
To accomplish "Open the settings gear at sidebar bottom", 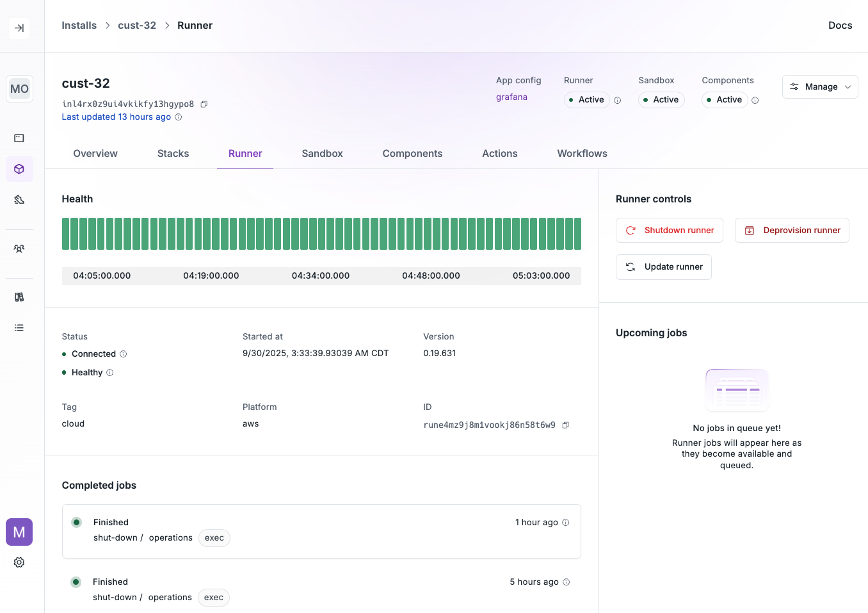I will (19, 562).
